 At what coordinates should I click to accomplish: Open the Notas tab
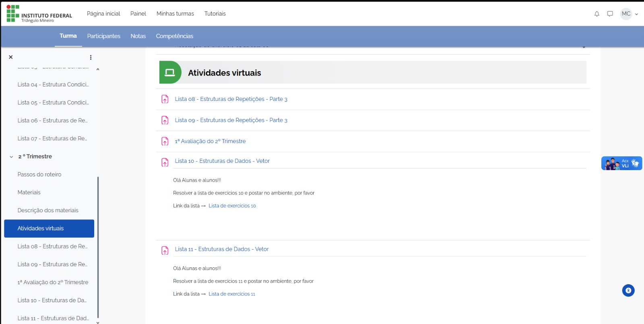click(138, 36)
